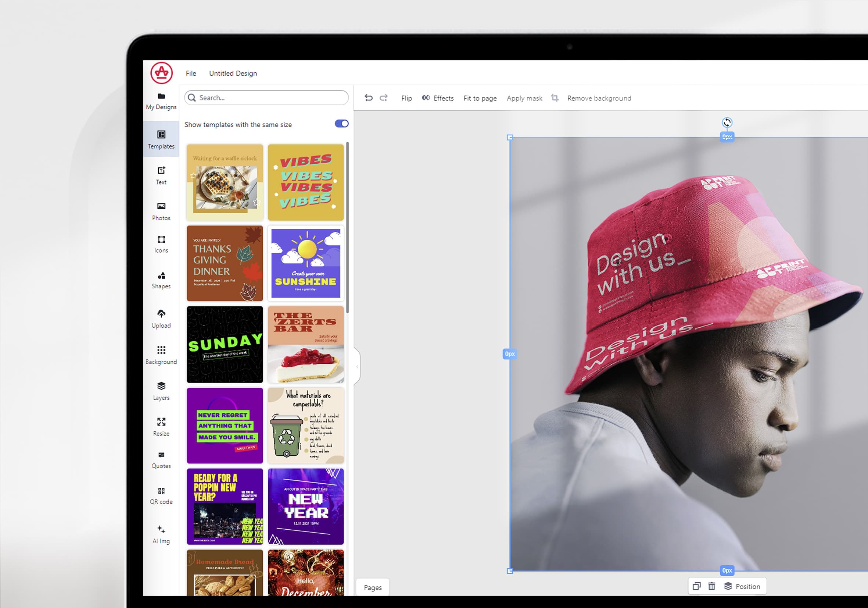868x608 pixels.
Task: Click the duplicate icon below the image
Action: tap(696, 586)
